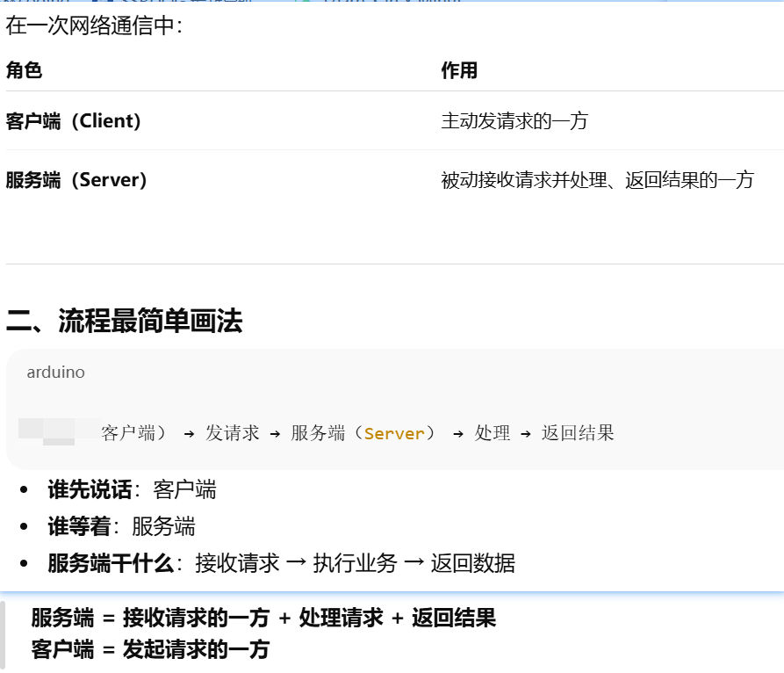Click "客户端)" in the code block
Viewport: 784px width, 673px height.
tap(133, 433)
